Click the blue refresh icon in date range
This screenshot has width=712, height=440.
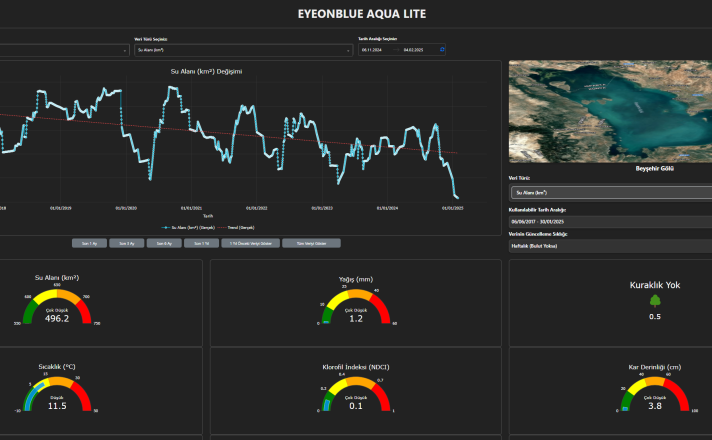point(442,49)
